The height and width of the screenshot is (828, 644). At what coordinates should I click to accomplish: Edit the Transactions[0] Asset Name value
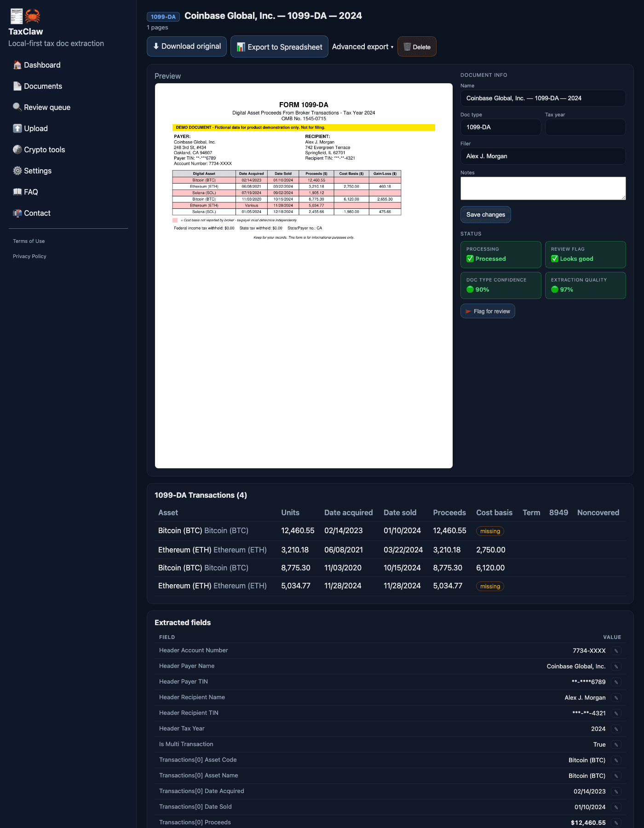[616, 776]
